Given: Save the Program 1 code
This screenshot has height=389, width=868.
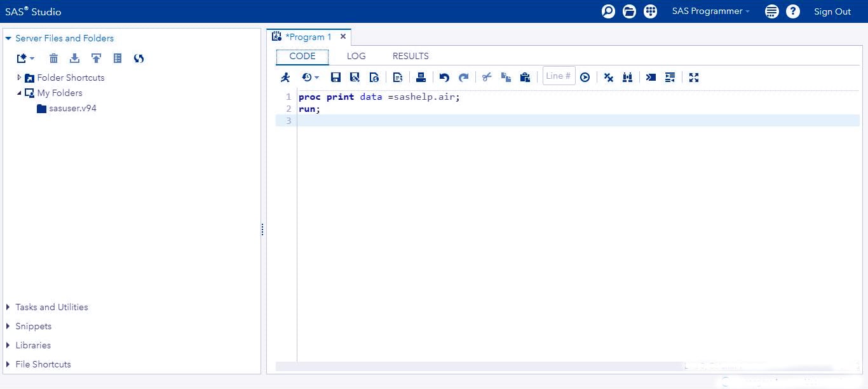Looking at the screenshot, I should 336,76.
